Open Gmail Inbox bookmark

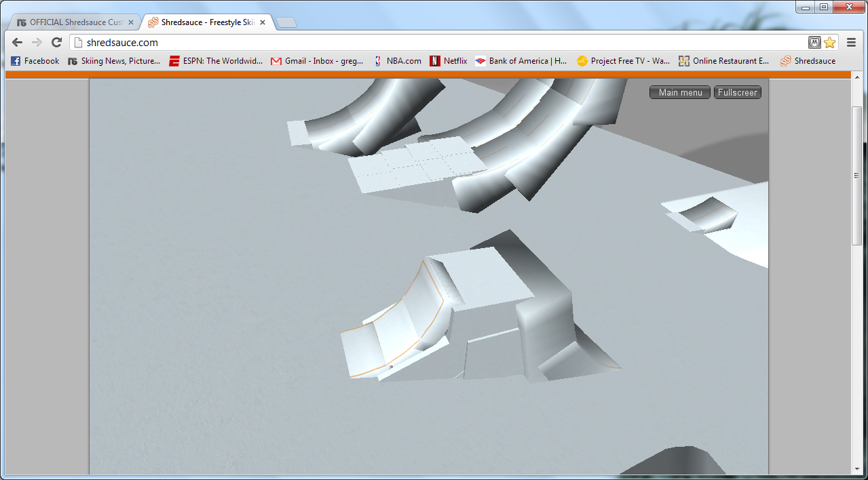click(317, 61)
